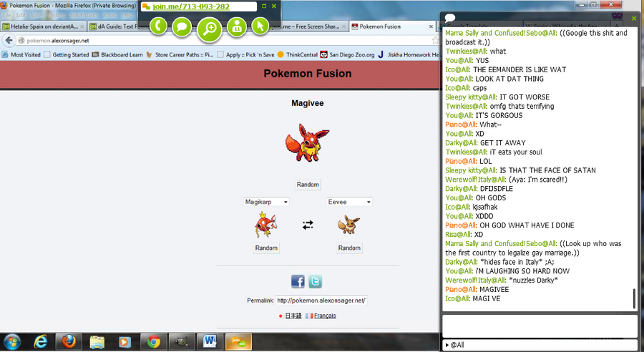
Task: Click the Firefox back arrow button
Action: (x=9, y=40)
